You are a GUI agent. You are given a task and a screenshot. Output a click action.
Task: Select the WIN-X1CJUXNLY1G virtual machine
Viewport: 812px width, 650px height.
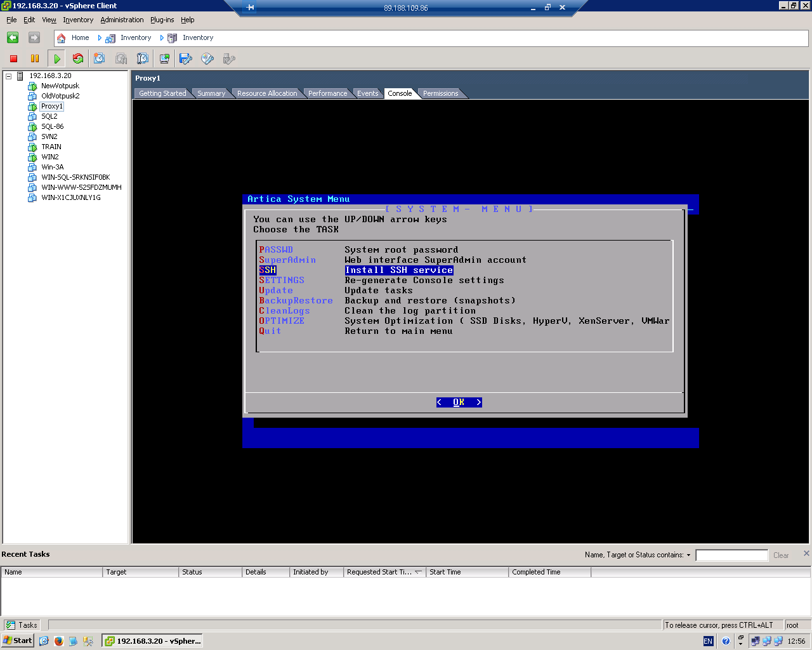click(71, 197)
